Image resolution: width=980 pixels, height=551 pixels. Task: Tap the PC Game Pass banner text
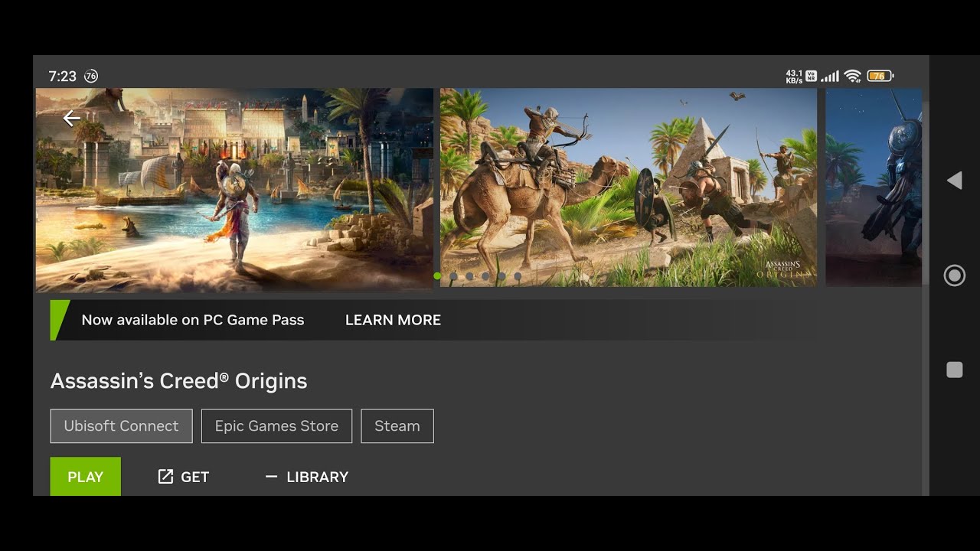pos(193,320)
